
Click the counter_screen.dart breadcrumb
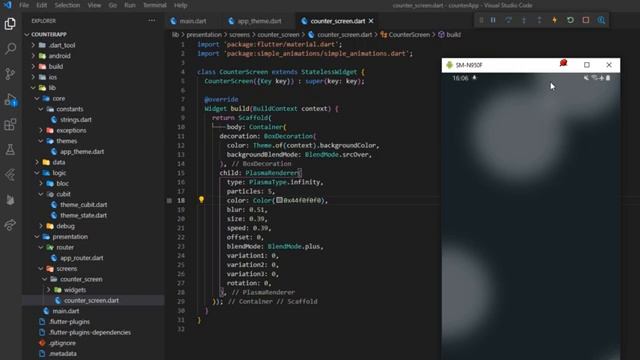click(344, 35)
